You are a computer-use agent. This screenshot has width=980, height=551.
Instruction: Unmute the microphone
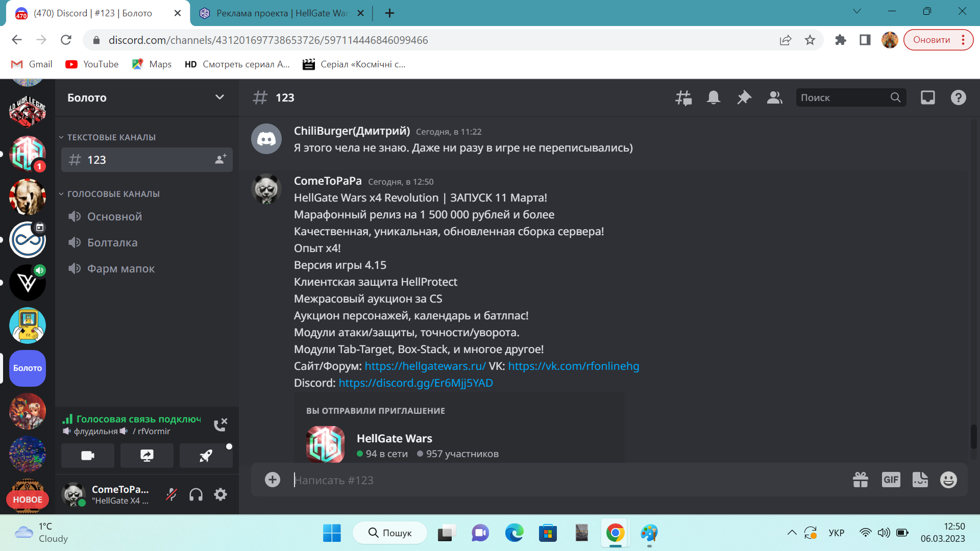[x=171, y=494]
